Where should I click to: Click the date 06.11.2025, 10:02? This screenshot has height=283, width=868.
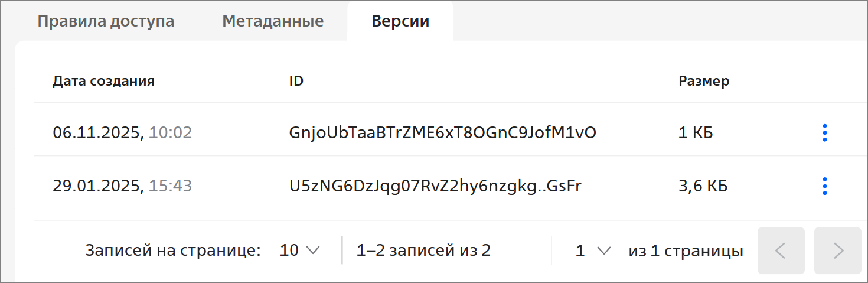coord(122,133)
